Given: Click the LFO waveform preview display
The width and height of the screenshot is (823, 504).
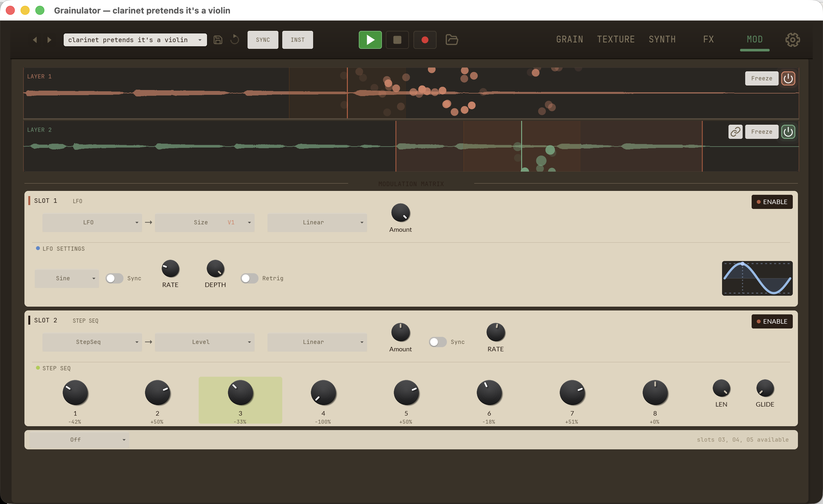Looking at the screenshot, I should coord(757,278).
